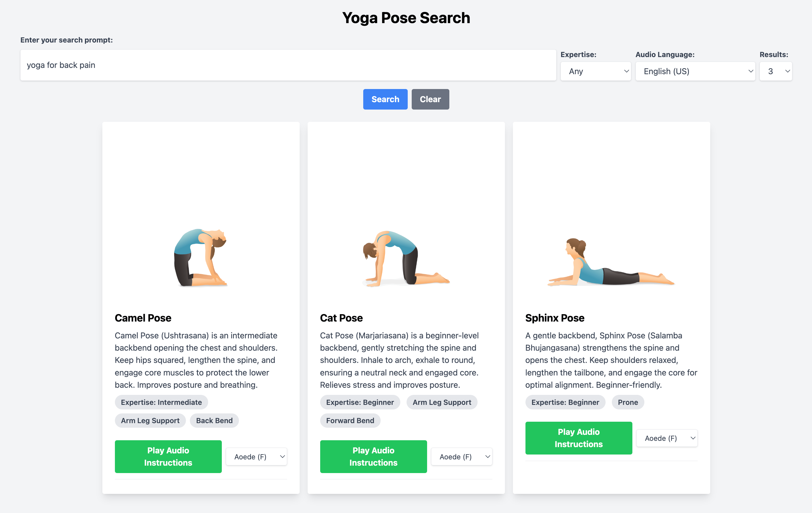Image resolution: width=812 pixels, height=513 pixels.
Task: Expand Cat Pose voice selector Aoede (F)
Action: point(462,457)
